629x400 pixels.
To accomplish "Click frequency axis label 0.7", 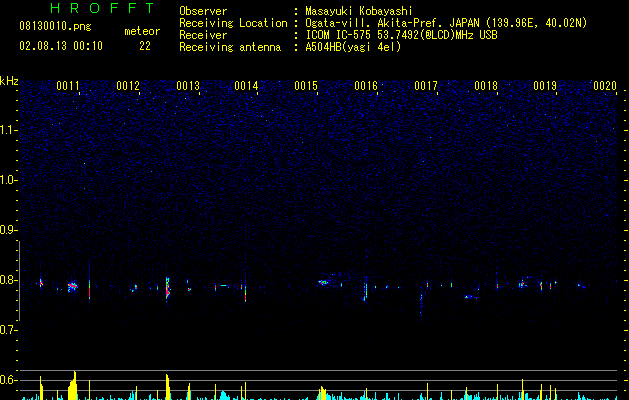I will 8,330.
